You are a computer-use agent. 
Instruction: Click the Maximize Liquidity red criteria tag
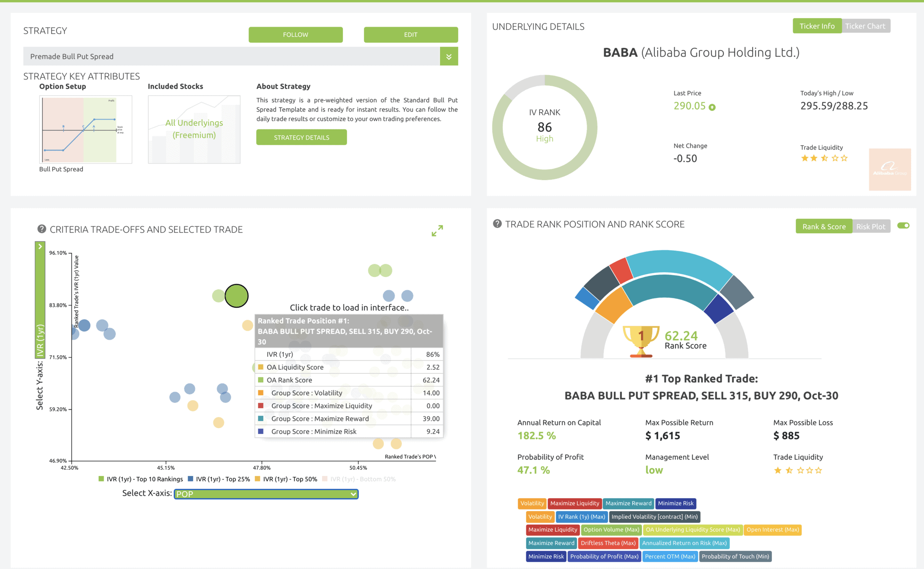pos(574,503)
